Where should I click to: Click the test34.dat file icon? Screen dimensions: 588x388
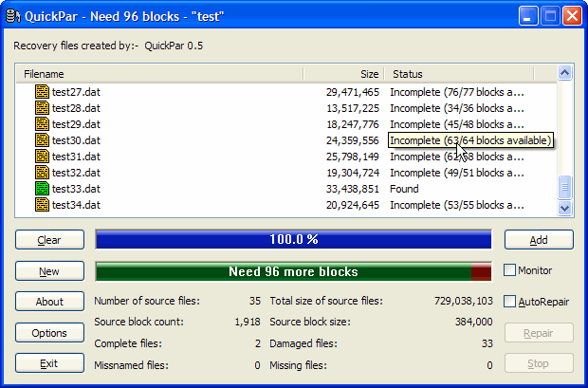pos(42,205)
